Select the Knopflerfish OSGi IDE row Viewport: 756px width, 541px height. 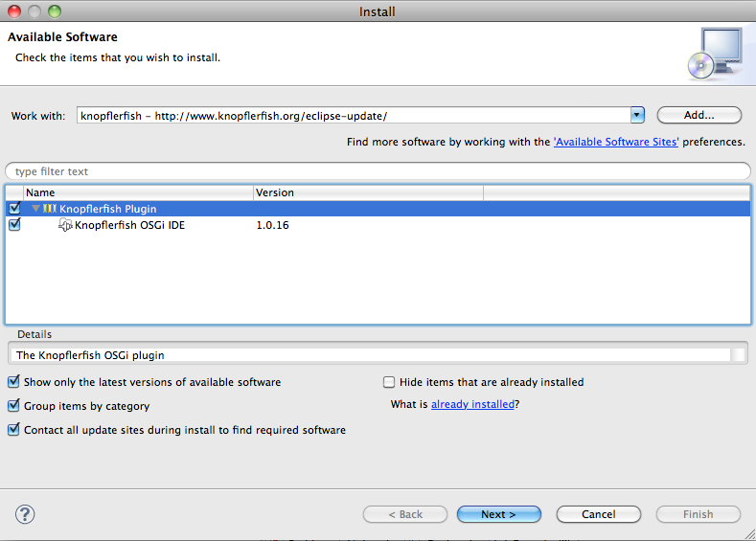coord(378,225)
